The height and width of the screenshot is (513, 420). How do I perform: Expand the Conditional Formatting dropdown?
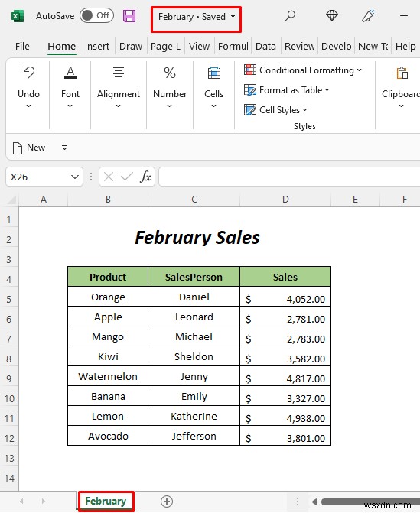[x=303, y=70]
